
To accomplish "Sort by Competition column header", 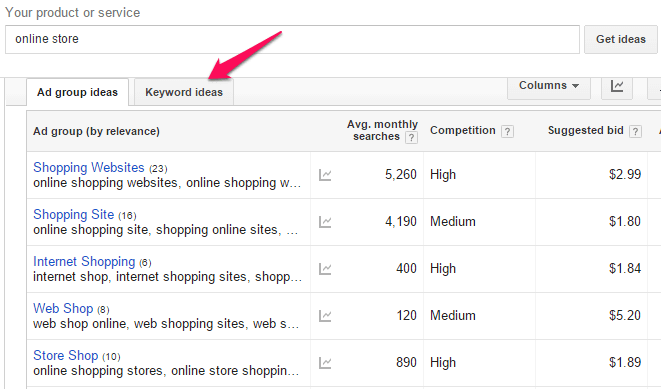I will [x=462, y=131].
